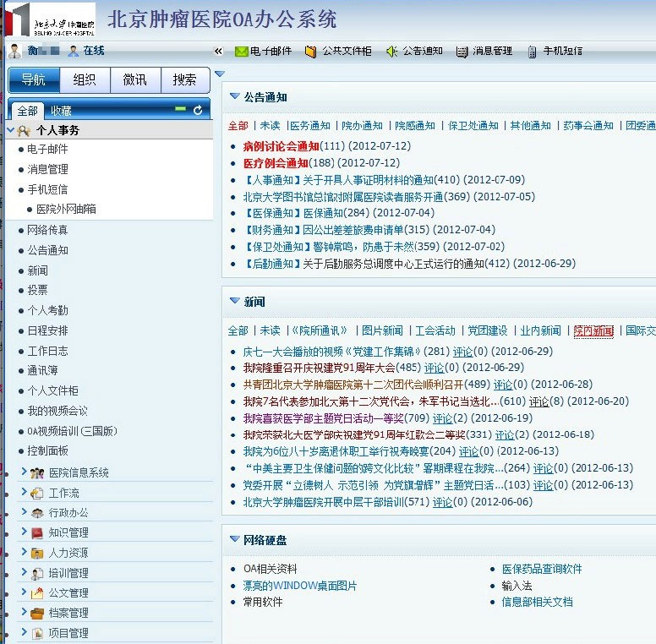Viewport: 656px width, 644px height.
Task: Click the 个人事务 keys icon
Action: click(x=24, y=131)
